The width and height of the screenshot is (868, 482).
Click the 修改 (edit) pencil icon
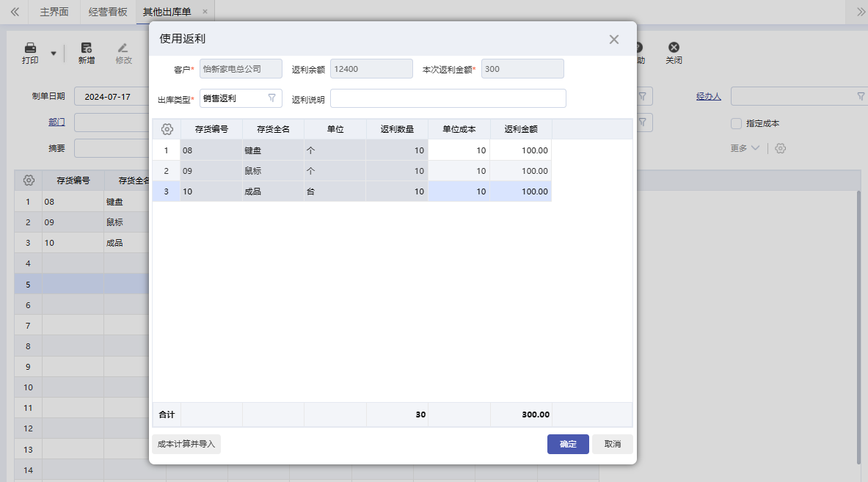pyautogui.click(x=123, y=48)
